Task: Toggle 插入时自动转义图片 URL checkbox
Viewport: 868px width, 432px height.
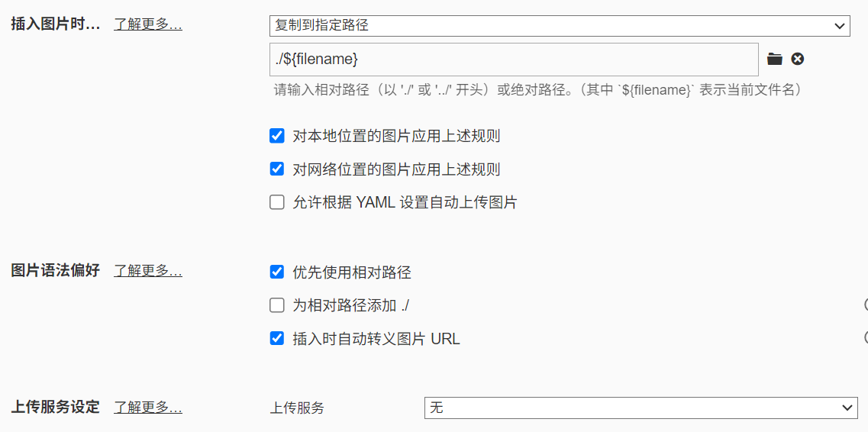Action: (x=277, y=338)
